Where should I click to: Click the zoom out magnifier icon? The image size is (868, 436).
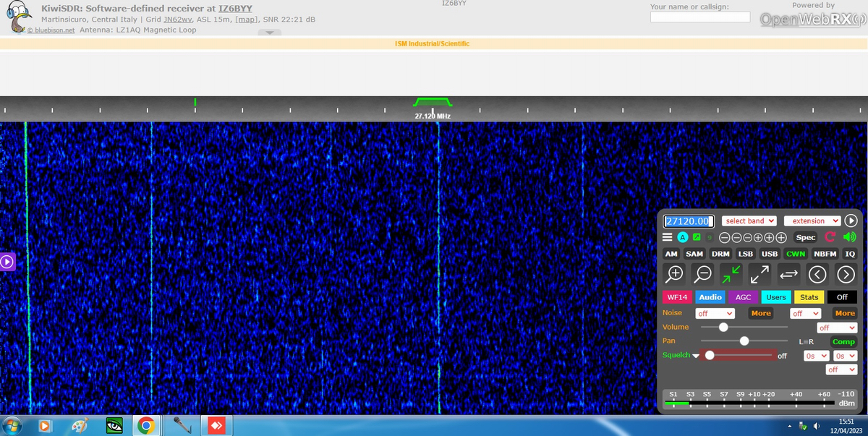pos(702,274)
